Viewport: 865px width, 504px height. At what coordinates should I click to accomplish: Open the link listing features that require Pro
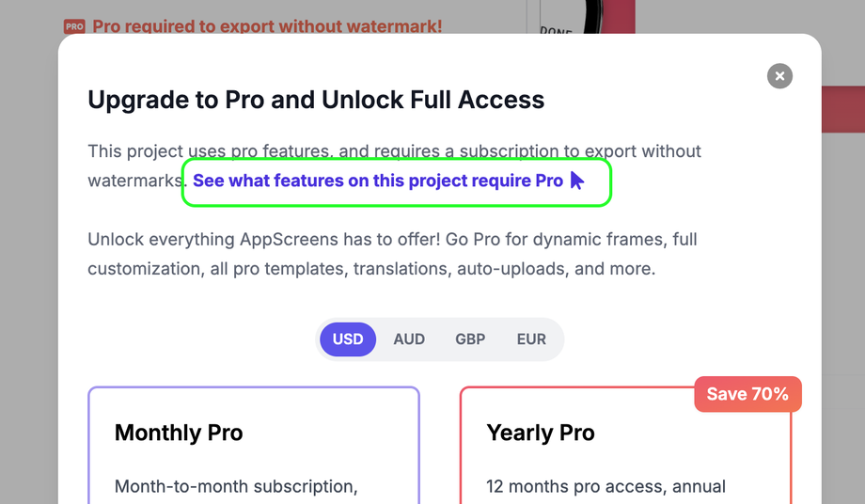[x=378, y=181]
